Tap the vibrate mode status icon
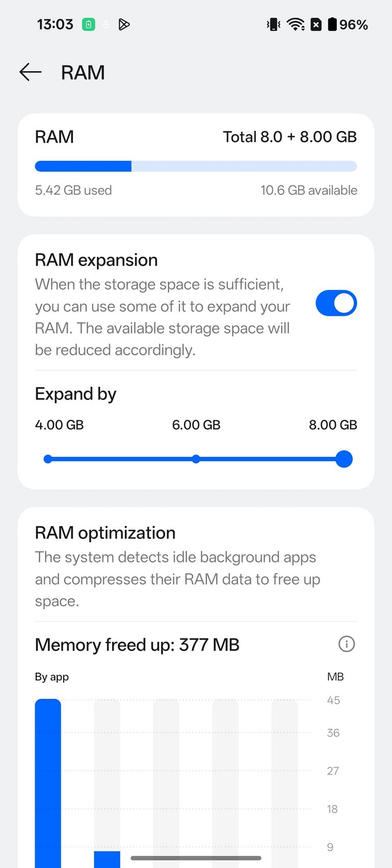The height and width of the screenshot is (868, 392). [273, 24]
